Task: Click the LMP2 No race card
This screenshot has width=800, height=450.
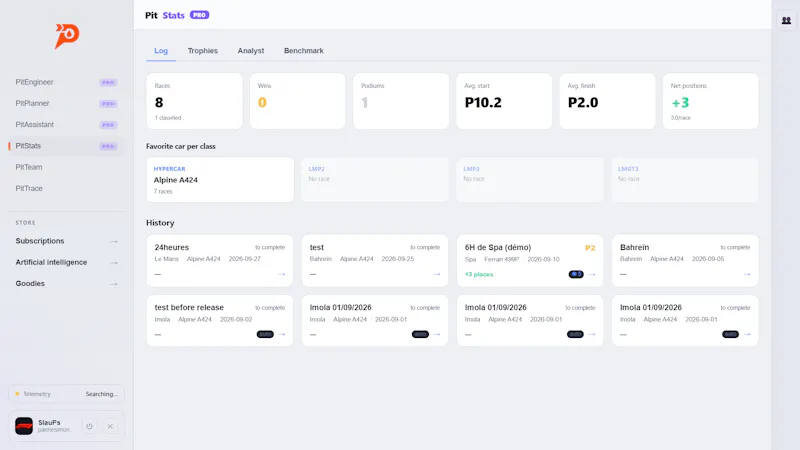Action: pos(375,180)
